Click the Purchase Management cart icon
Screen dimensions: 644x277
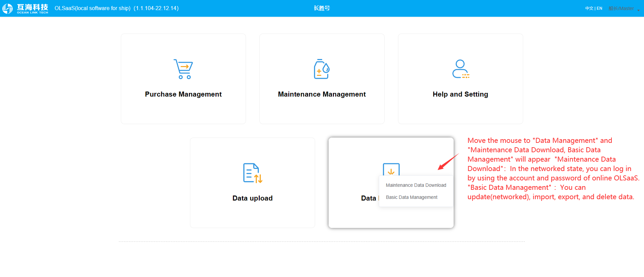[183, 69]
